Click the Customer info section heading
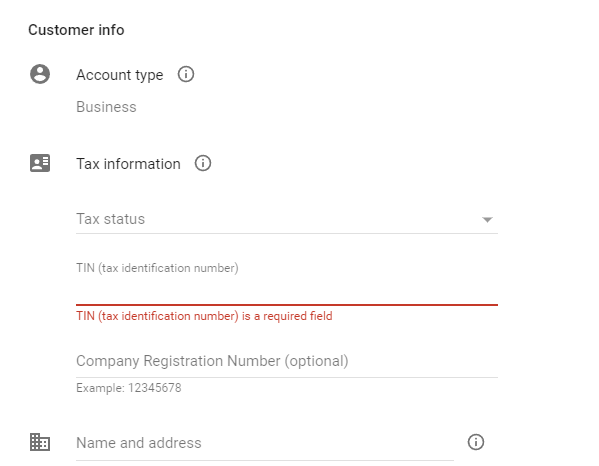Image resolution: width=599 pixels, height=466 pixels. 76,30
